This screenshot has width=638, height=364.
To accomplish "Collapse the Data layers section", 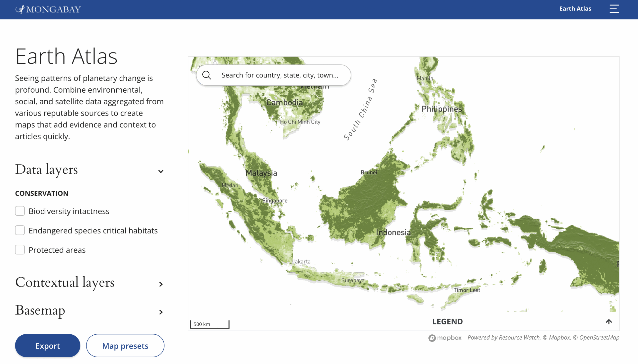I will tap(161, 171).
